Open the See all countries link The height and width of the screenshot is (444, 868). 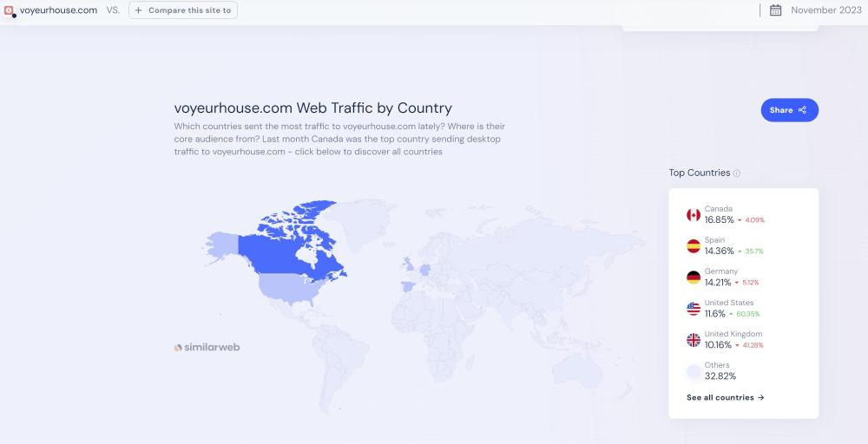[725, 398]
